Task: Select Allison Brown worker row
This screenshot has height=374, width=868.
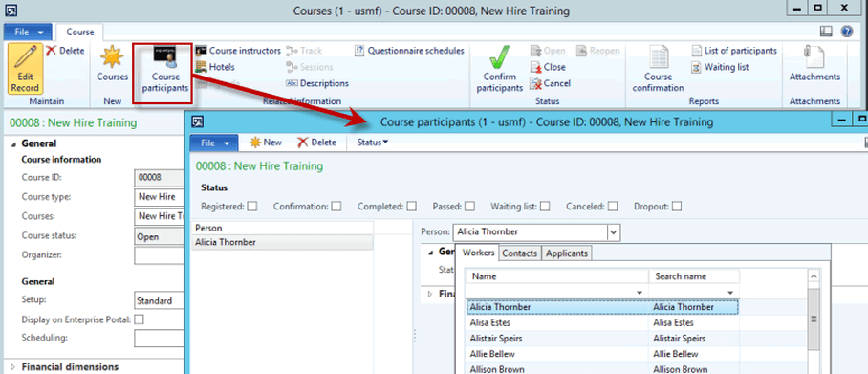Action: (x=602, y=368)
